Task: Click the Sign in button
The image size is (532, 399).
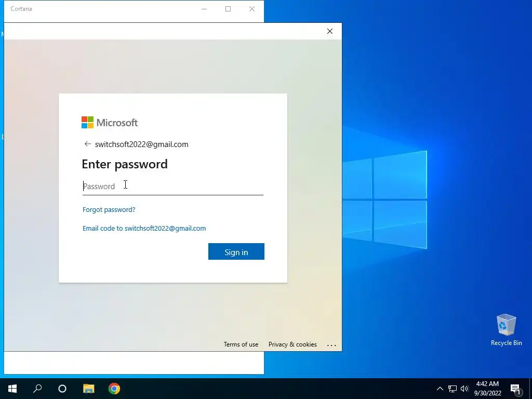Action: [x=236, y=251]
